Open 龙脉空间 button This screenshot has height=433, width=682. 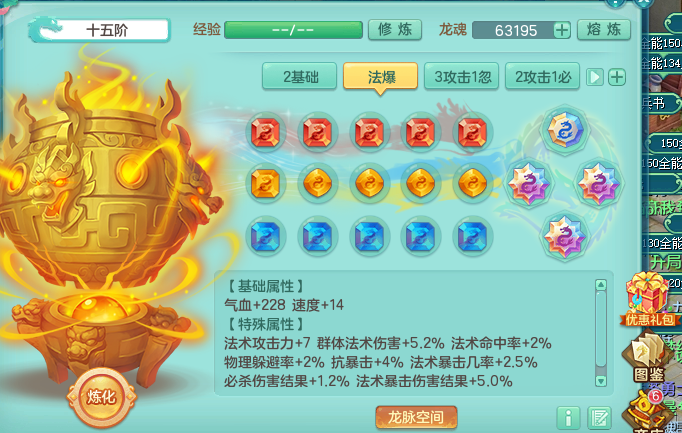coord(416,417)
